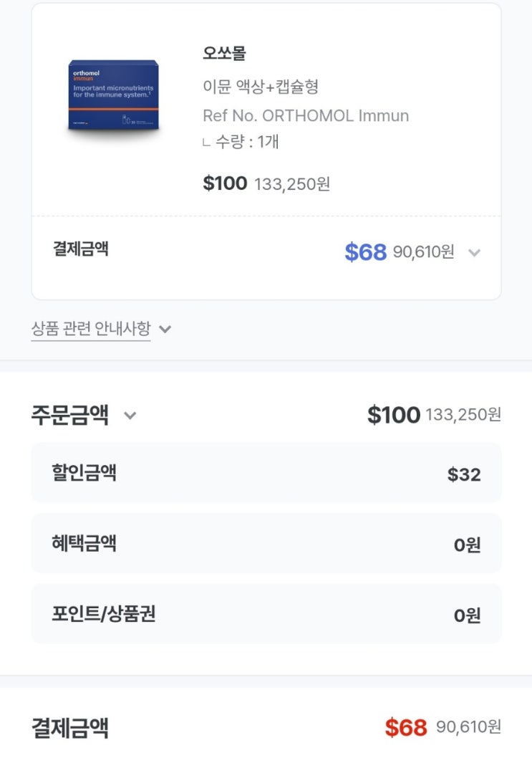Tap the bottom 결제금액 heading
This screenshot has width=532, height=768.
70,728
